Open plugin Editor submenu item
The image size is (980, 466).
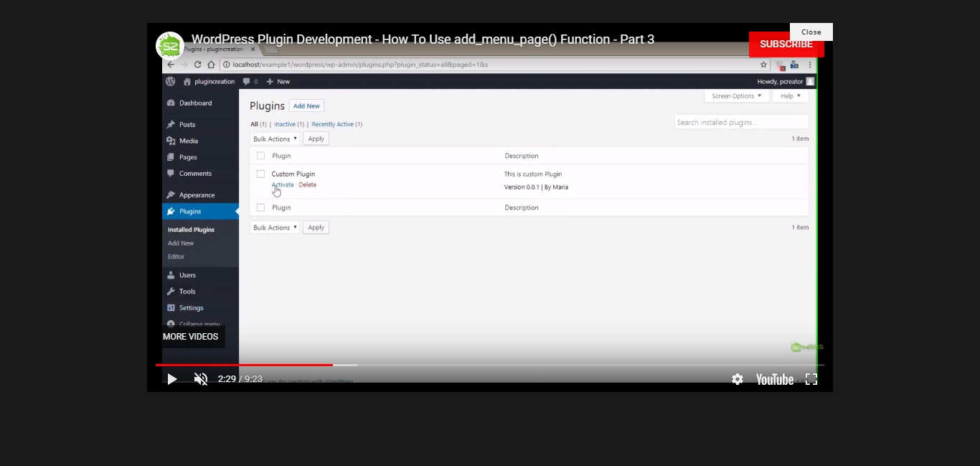tap(176, 257)
